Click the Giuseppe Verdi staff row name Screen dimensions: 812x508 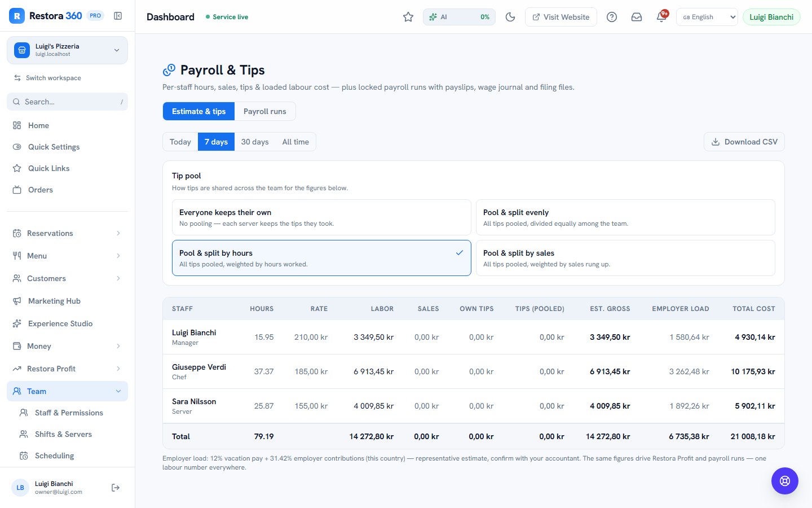[199, 367]
